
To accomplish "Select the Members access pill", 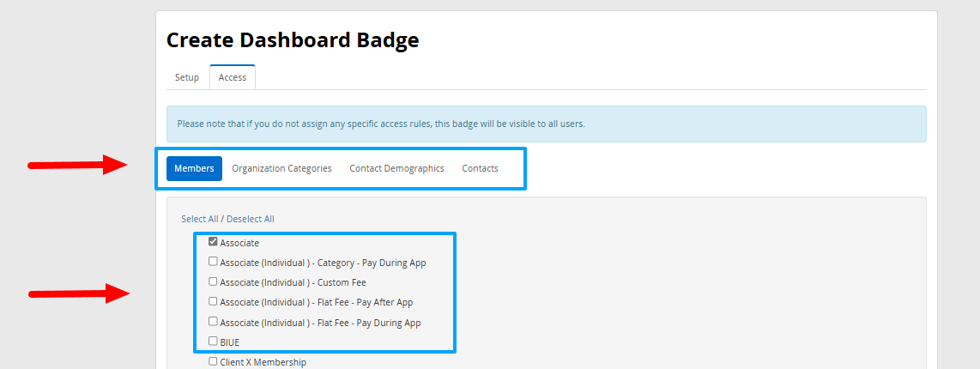I will (194, 168).
